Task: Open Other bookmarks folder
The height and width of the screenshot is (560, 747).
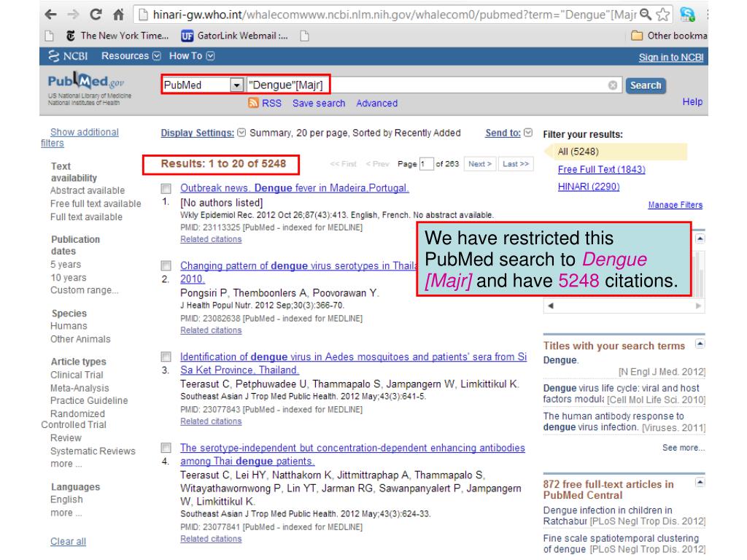Action: pyautogui.click(x=669, y=36)
